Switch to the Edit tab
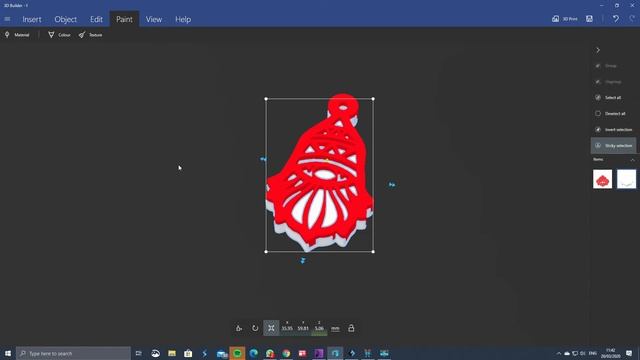The width and height of the screenshot is (640, 360). 96,19
